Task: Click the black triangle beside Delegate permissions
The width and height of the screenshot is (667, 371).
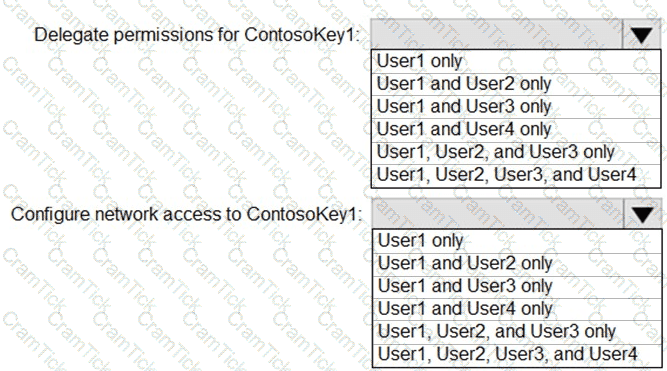Action: click(641, 36)
